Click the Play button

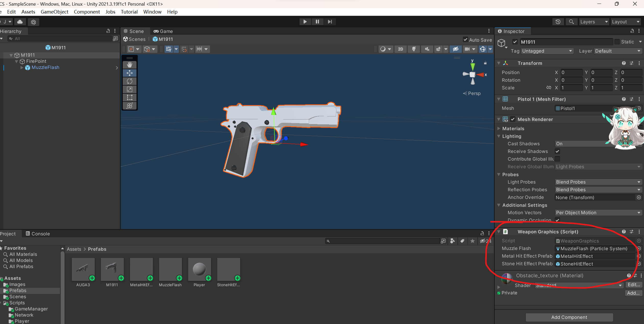pos(305,22)
